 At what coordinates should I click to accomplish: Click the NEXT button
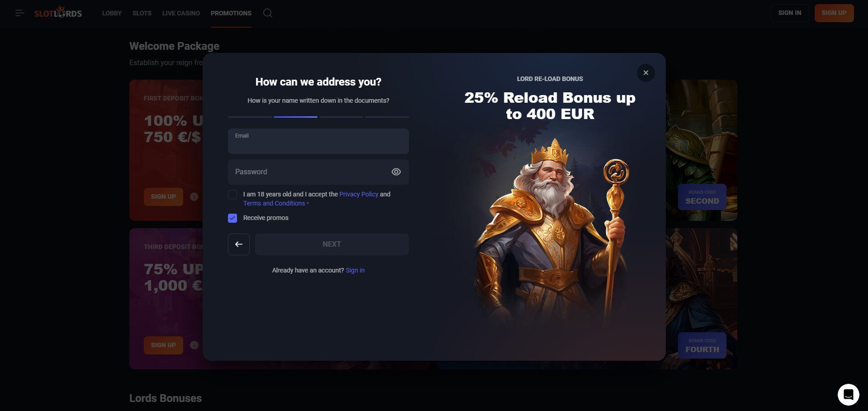(x=332, y=244)
